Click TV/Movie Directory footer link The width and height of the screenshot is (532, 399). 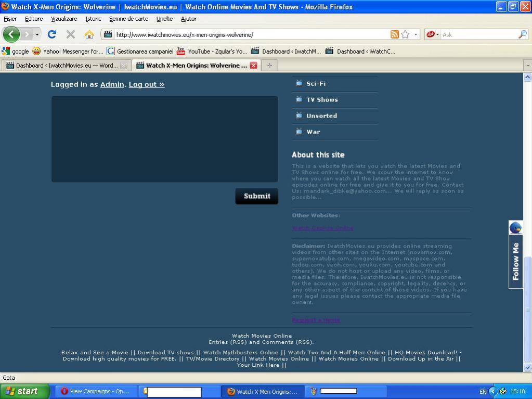pos(212,359)
